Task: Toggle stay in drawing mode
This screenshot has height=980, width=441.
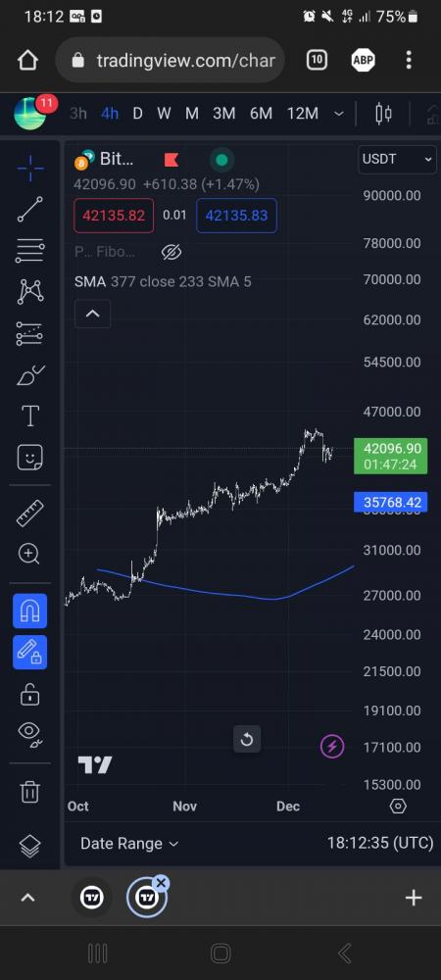Action: (30, 652)
